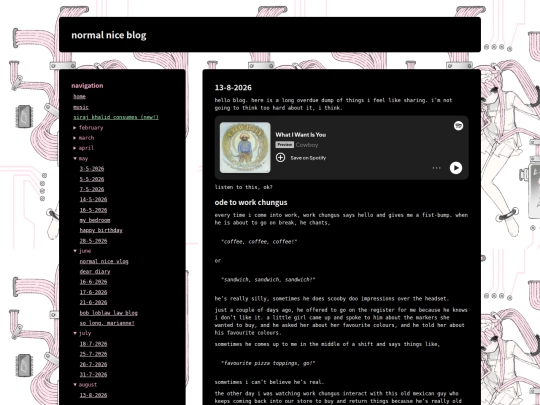Open the 18-7-2026 post
The width and height of the screenshot is (540, 405).
(93, 344)
